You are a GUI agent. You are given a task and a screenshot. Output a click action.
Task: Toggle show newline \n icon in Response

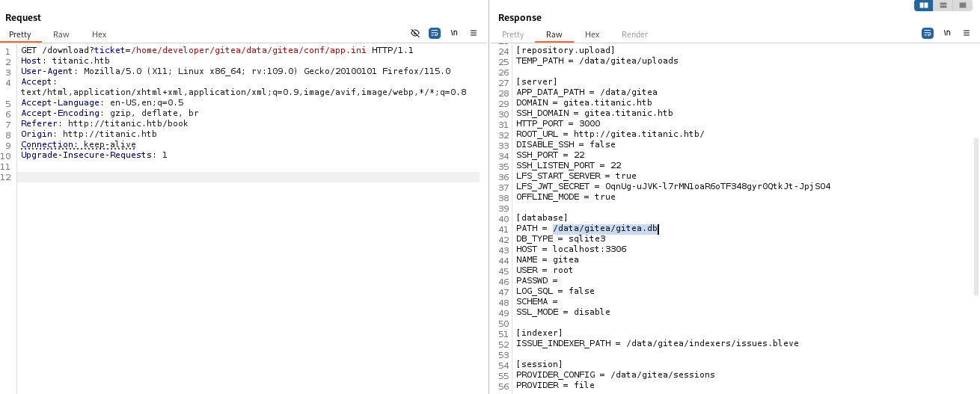pyautogui.click(x=947, y=33)
